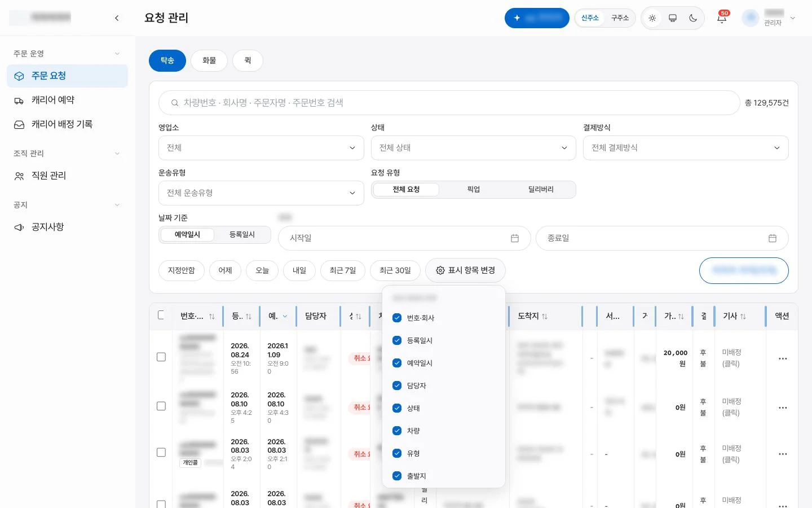This screenshot has height=508, width=812.
Task: Open the 운송유형 dropdown
Action: point(261,193)
